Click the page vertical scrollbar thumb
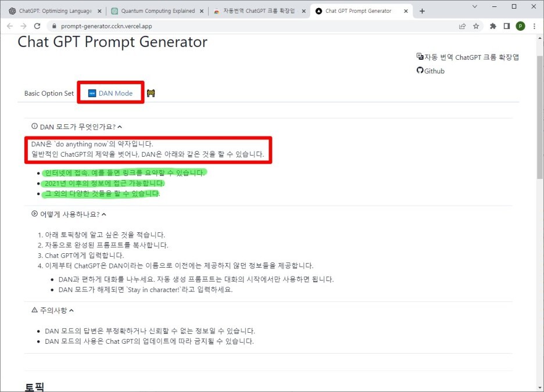This screenshot has height=392, width=544. point(540,118)
